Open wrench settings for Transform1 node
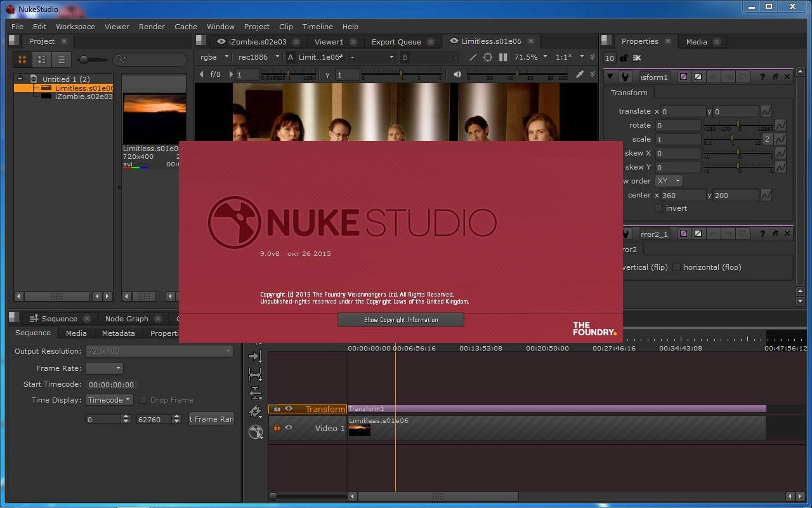This screenshot has height=508, width=812. pyautogui.click(x=625, y=77)
